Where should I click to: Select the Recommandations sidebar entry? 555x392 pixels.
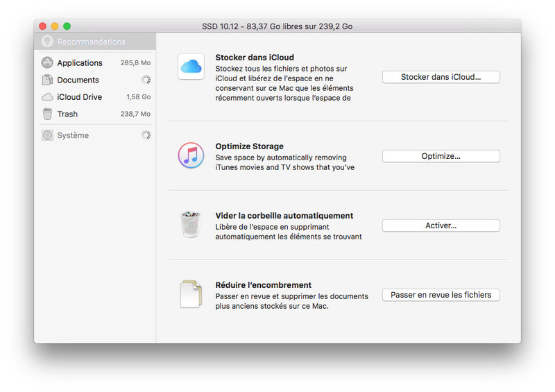(x=95, y=42)
